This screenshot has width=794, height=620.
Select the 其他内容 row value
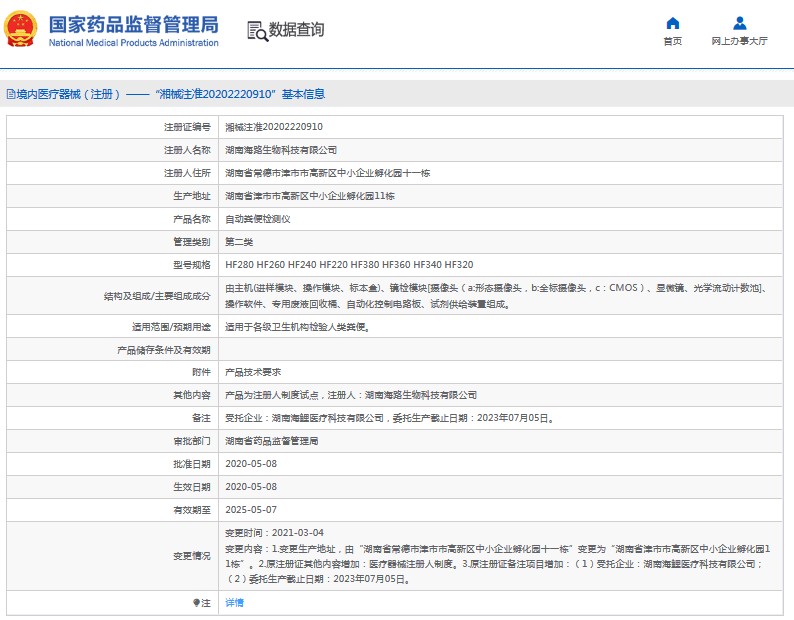pyautogui.click(x=351, y=395)
